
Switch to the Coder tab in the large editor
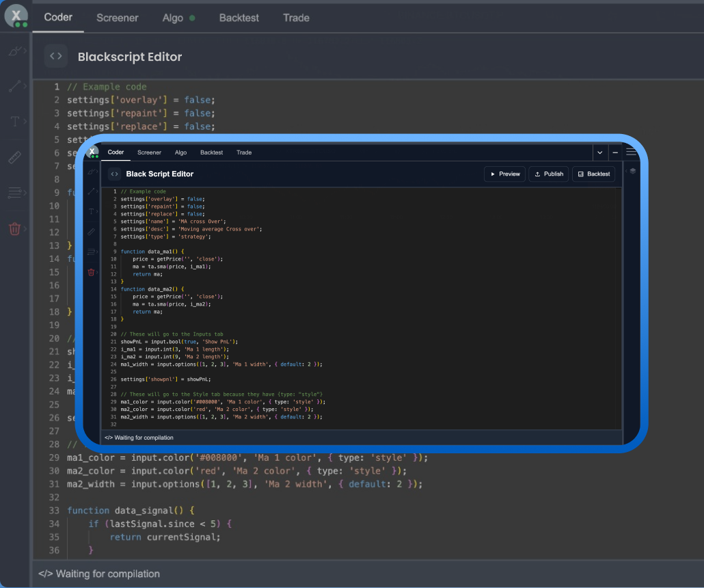pos(58,17)
